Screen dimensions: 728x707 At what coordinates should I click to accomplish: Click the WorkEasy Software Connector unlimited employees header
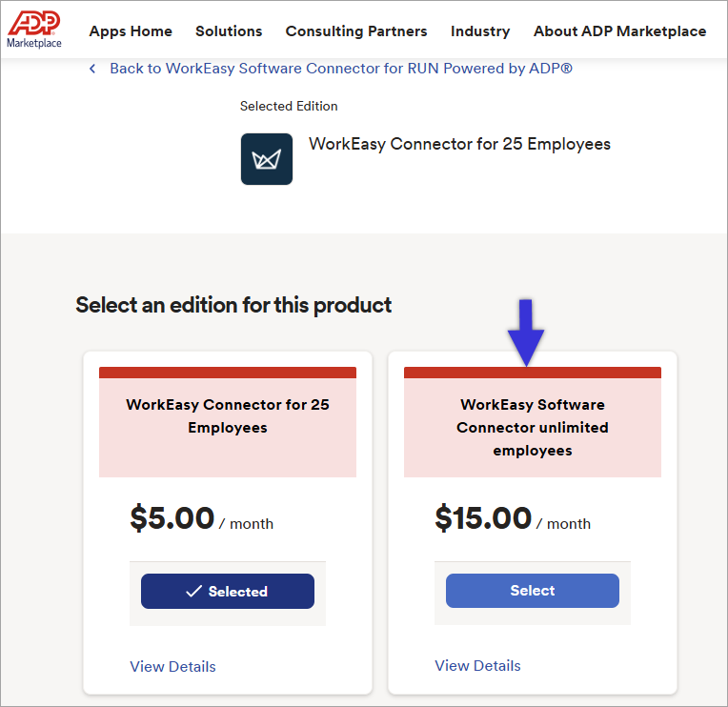[x=533, y=421]
